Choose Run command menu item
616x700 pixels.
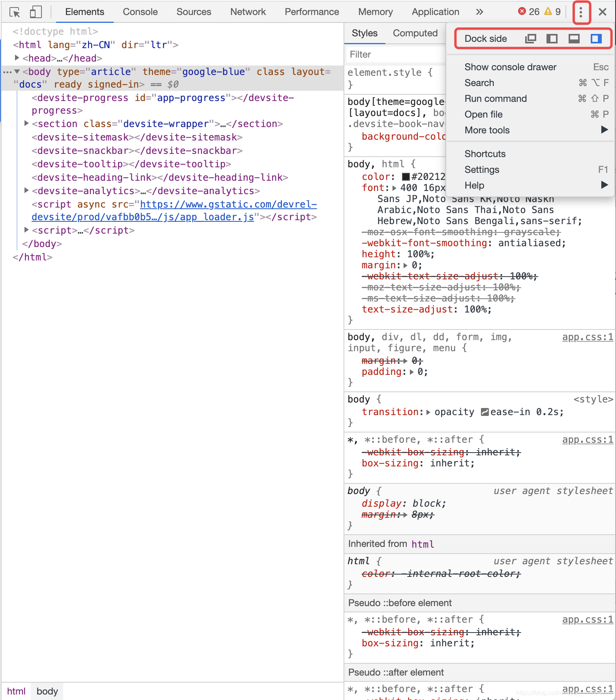[531, 99]
